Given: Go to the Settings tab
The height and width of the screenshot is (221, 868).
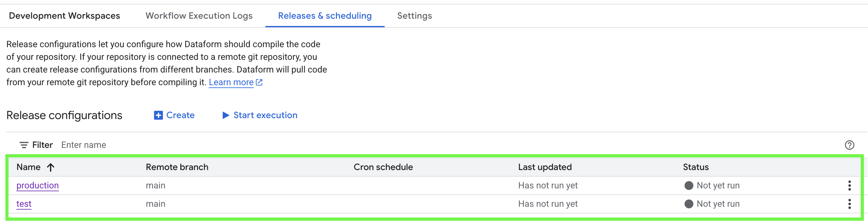Looking at the screenshot, I should pos(414,16).
